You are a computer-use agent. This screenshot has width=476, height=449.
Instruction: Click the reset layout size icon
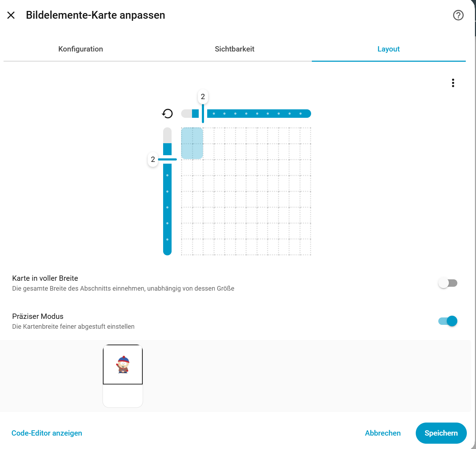coord(167,114)
